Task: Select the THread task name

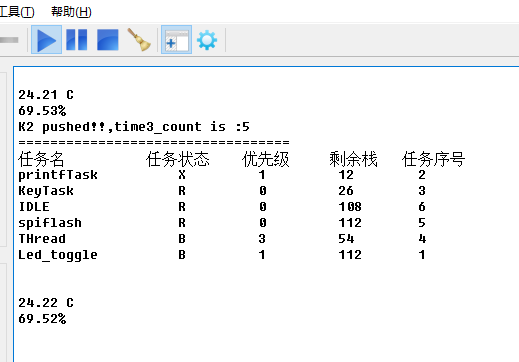Action: (42, 239)
